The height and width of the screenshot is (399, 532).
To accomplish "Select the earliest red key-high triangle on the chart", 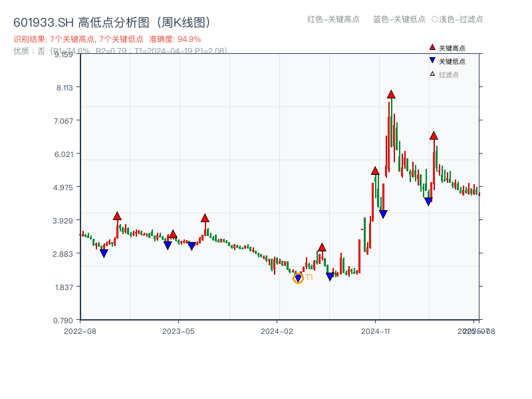I will [x=117, y=216].
